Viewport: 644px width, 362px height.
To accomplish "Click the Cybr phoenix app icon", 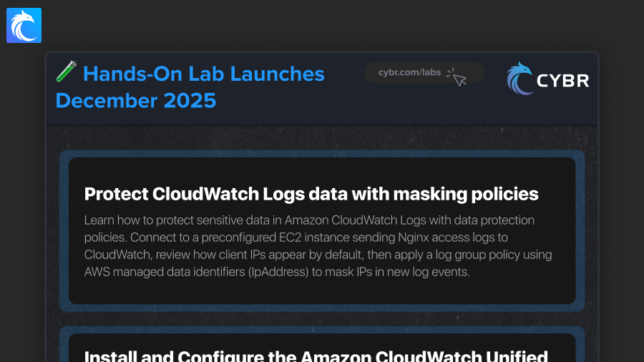I will pyautogui.click(x=24, y=25).
